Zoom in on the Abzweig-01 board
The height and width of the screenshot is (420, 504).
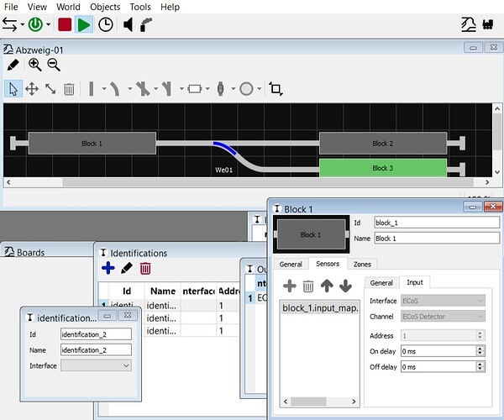coord(34,65)
